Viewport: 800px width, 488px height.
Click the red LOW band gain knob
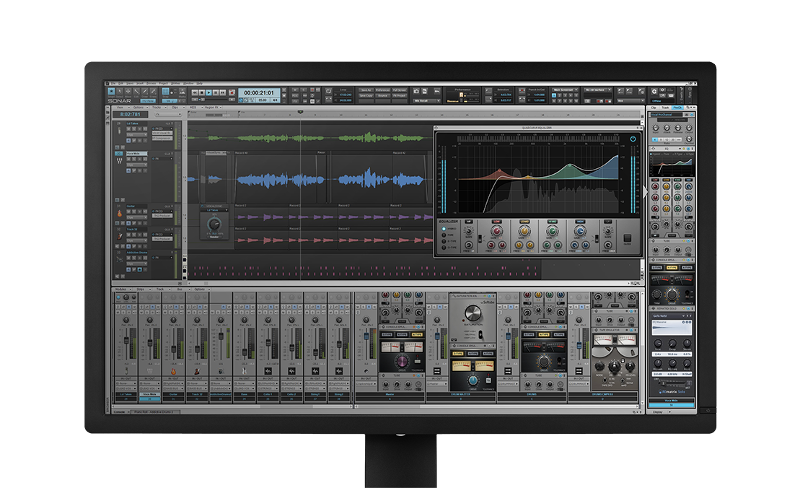point(496,232)
